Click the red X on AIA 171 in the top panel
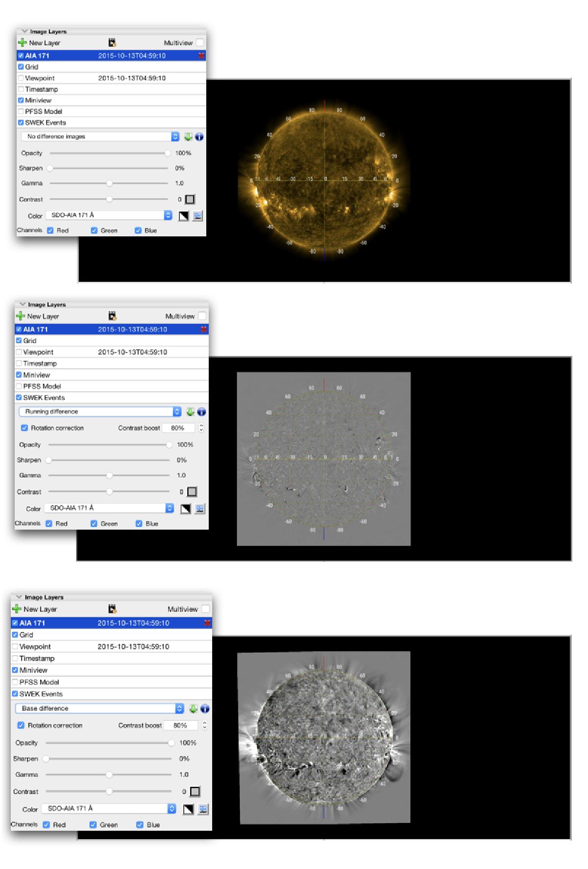 pyautogui.click(x=201, y=56)
